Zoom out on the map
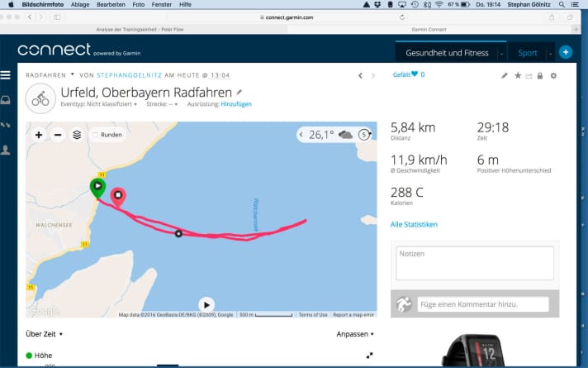The width and height of the screenshot is (588, 368). (x=58, y=135)
